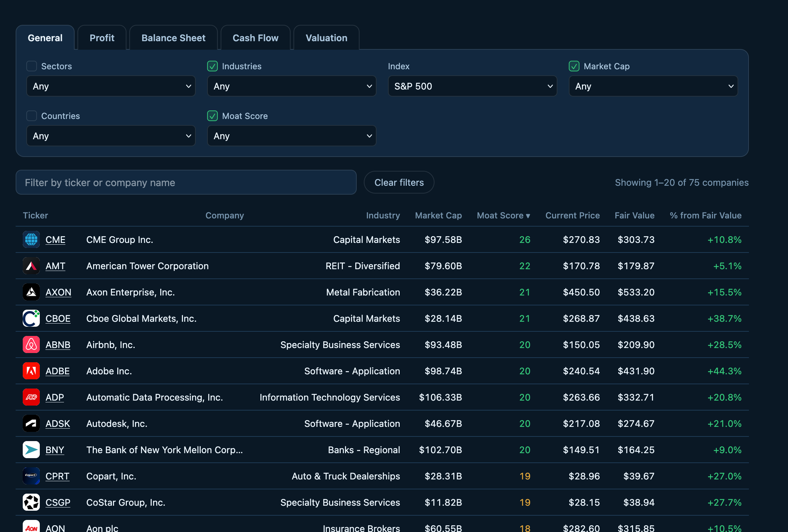Sort by Moat Score column header

503,215
